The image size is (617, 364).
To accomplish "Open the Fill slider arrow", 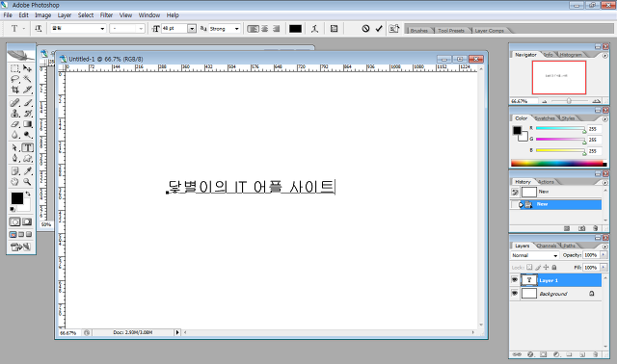I will point(604,268).
